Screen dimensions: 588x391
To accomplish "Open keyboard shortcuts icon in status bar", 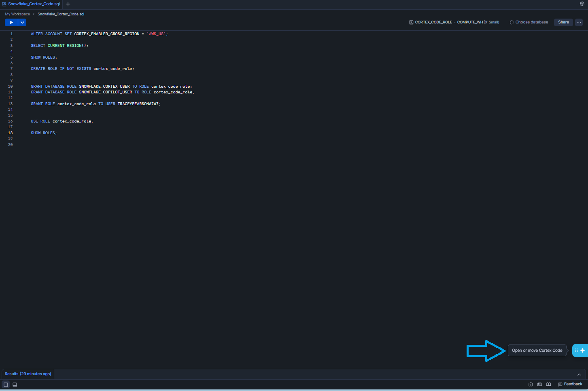I will click(x=539, y=385).
